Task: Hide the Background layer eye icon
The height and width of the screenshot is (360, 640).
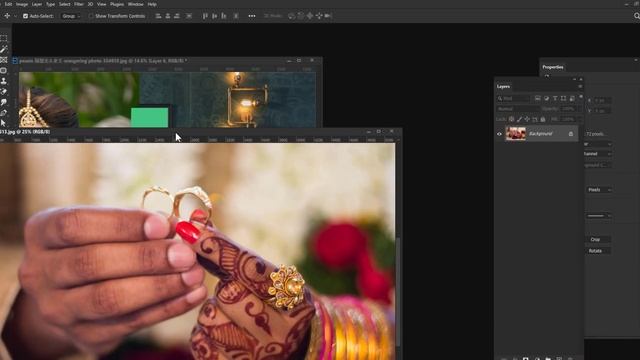Action: (x=499, y=134)
